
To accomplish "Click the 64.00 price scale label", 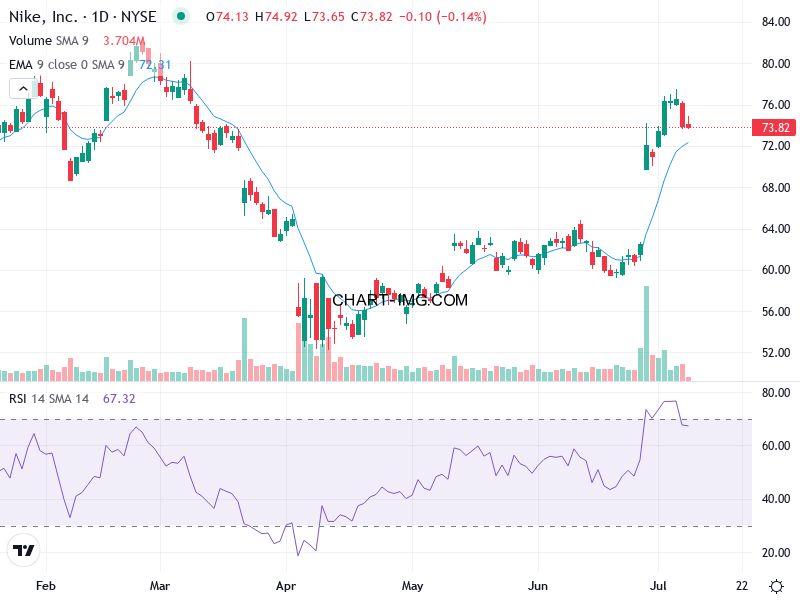I will (x=776, y=229).
